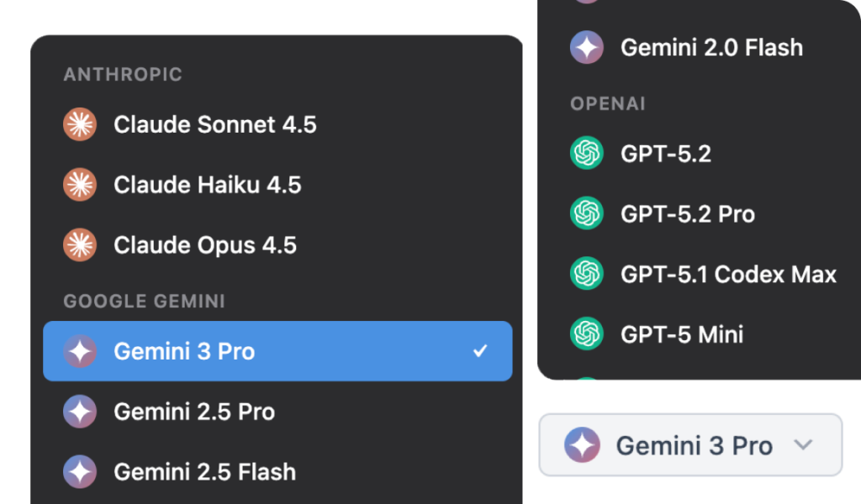Click the GPT-5.2 OpenAI logo icon
The width and height of the screenshot is (861, 504).
587,154
